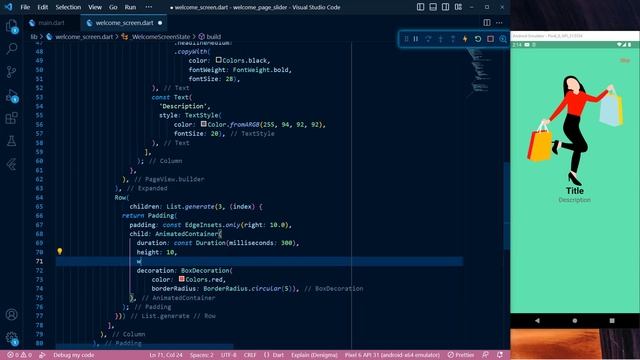Click the debug Restart button
Screen dimensions: 640x360
point(478,39)
